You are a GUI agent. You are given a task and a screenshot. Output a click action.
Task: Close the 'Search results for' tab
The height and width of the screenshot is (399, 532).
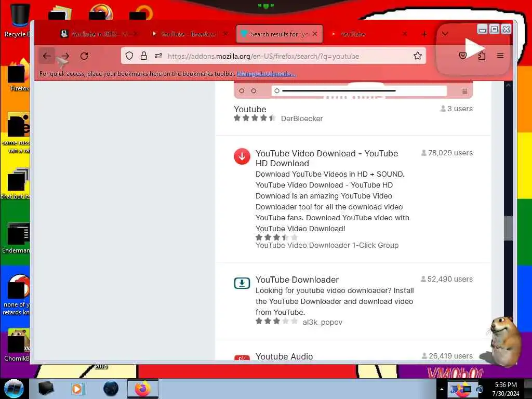point(315,34)
